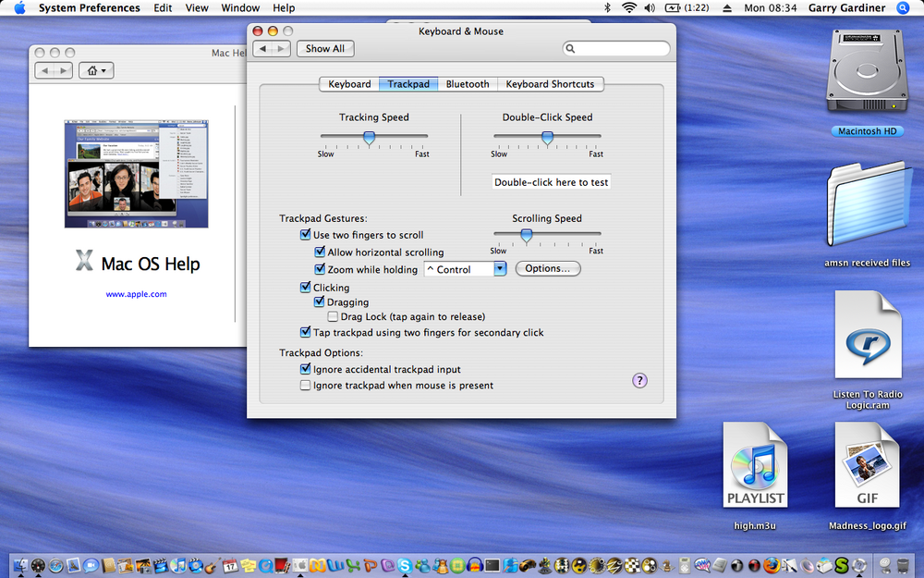The height and width of the screenshot is (578, 924).
Task: Open Spotlight search in menu bar
Action: point(903,7)
